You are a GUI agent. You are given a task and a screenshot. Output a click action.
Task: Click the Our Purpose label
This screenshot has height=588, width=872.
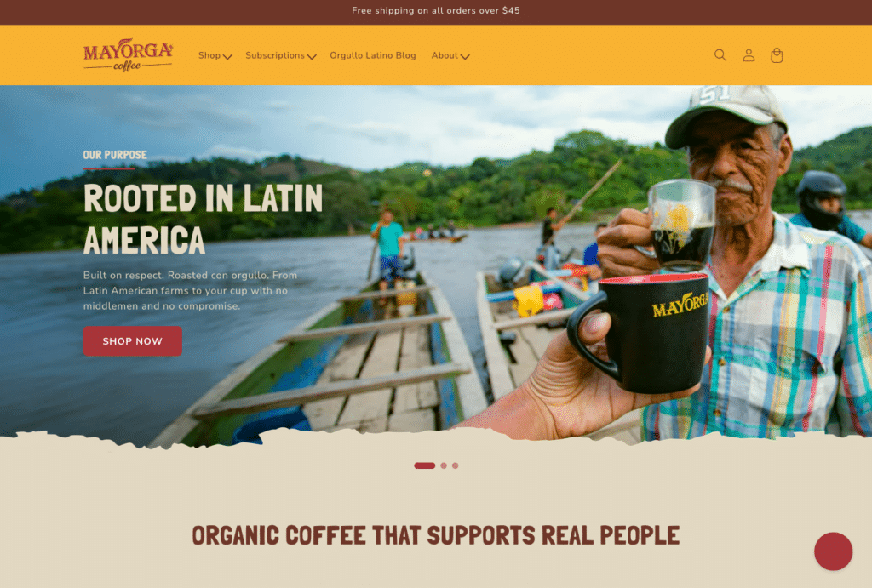tap(115, 155)
